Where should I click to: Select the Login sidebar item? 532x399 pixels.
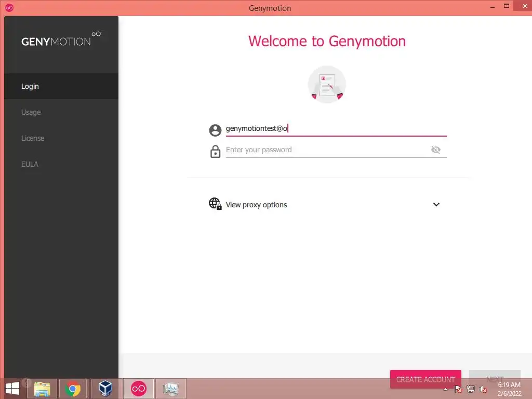tap(61, 86)
